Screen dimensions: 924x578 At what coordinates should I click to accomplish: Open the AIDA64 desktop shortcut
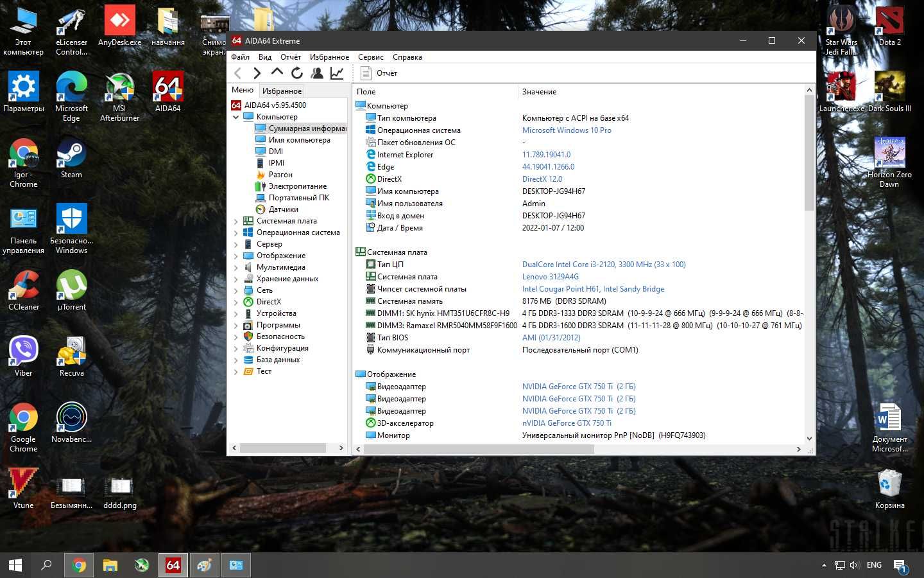tap(167, 92)
